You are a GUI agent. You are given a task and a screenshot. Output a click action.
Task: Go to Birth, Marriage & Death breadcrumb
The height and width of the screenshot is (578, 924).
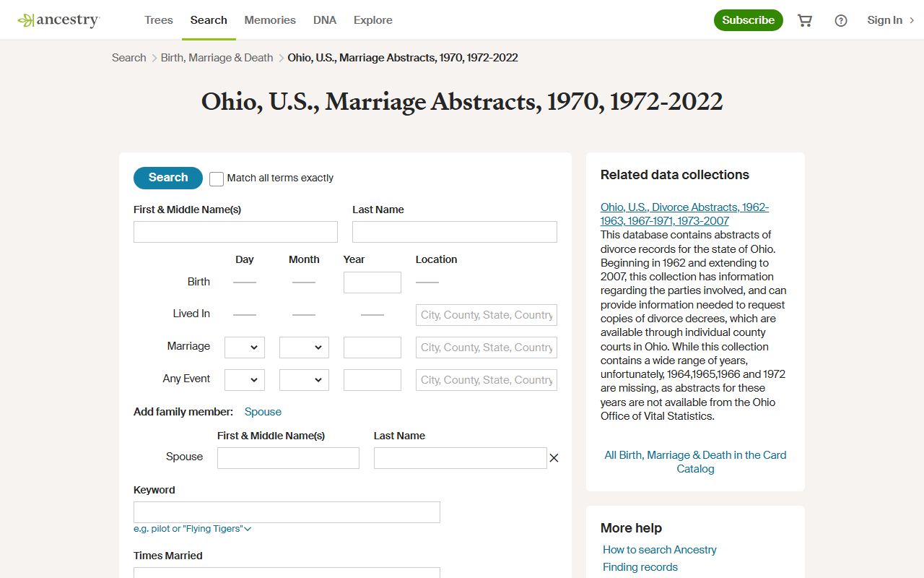[x=217, y=58]
